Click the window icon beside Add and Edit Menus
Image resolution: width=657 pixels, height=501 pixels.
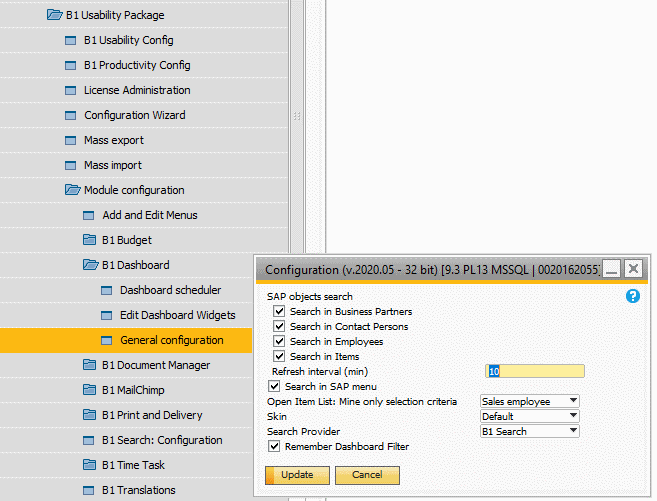(88, 216)
